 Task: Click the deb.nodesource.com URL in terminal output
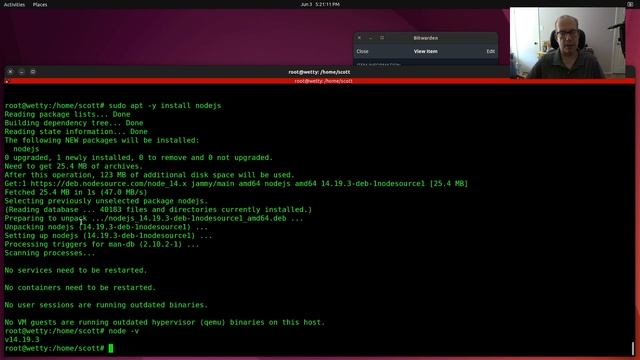109,184
